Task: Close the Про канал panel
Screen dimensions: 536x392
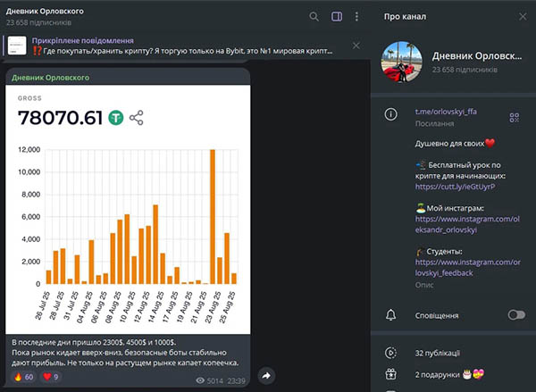Action: [x=523, y=16]
